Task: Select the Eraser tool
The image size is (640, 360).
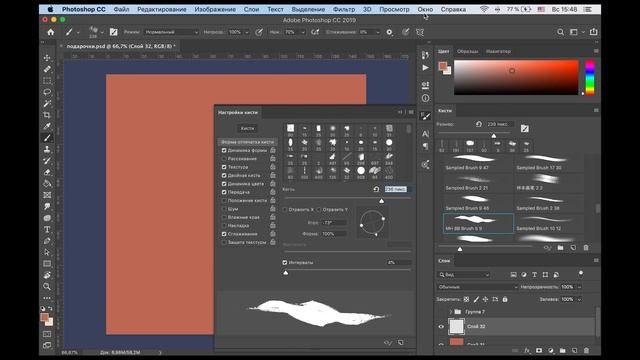Action: pos(47,172)
